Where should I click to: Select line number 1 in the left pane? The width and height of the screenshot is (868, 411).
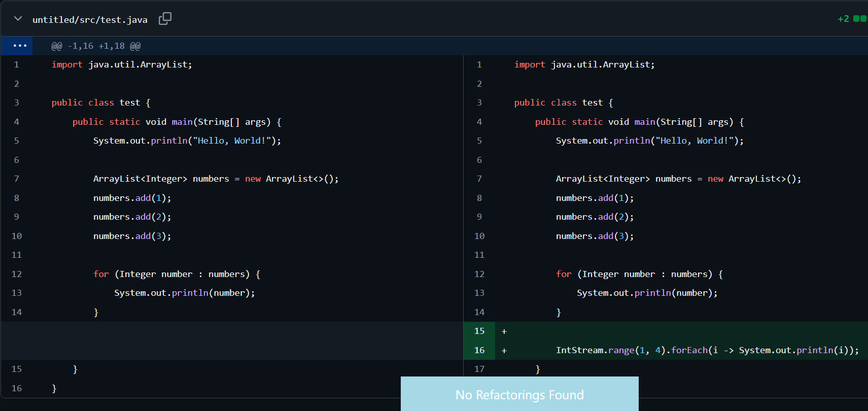coord(17,64)
